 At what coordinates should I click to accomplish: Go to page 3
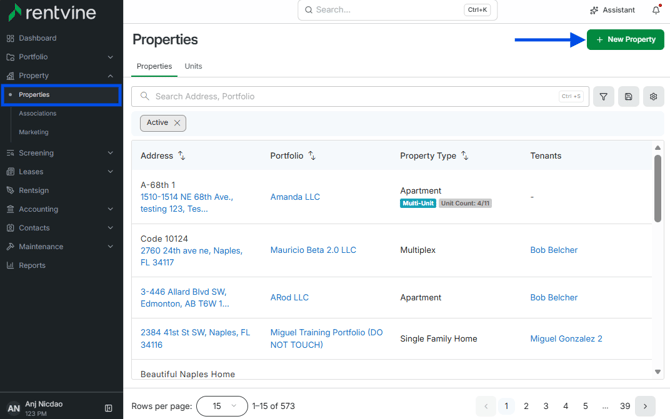click(546, 406)
